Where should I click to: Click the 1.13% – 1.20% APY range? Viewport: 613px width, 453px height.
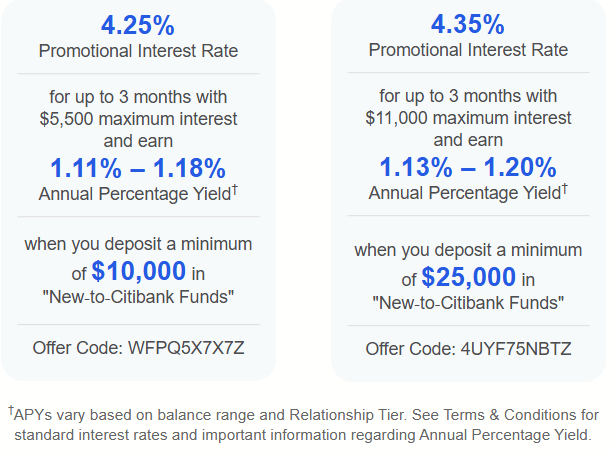click(468, 167)
